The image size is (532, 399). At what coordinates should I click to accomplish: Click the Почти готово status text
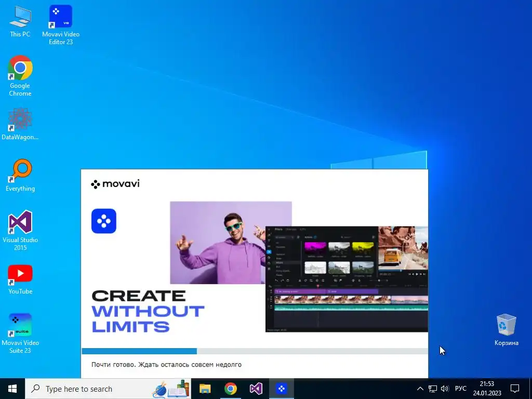[x=166, y=365]
